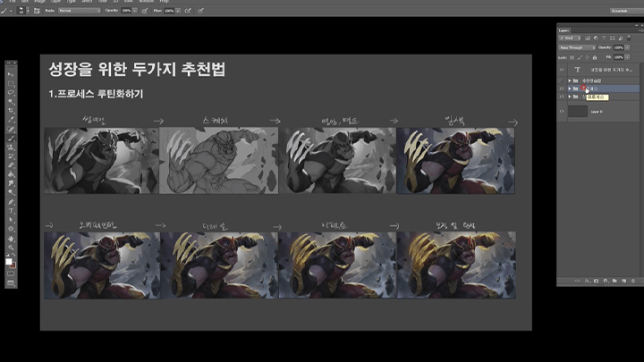
Task: Select the Path Selection tool
Action: tap(11, 220)
